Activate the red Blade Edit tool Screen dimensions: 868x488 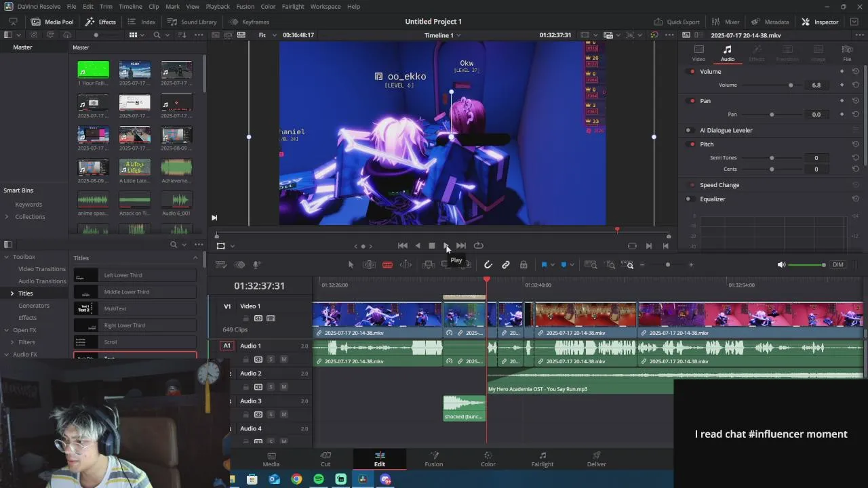click(x=387, y=265)
